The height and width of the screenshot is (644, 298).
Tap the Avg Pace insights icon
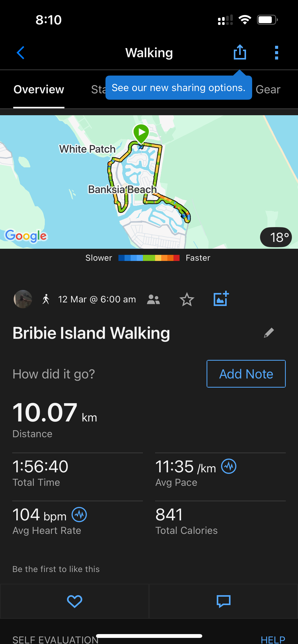[x=229, y=466]
